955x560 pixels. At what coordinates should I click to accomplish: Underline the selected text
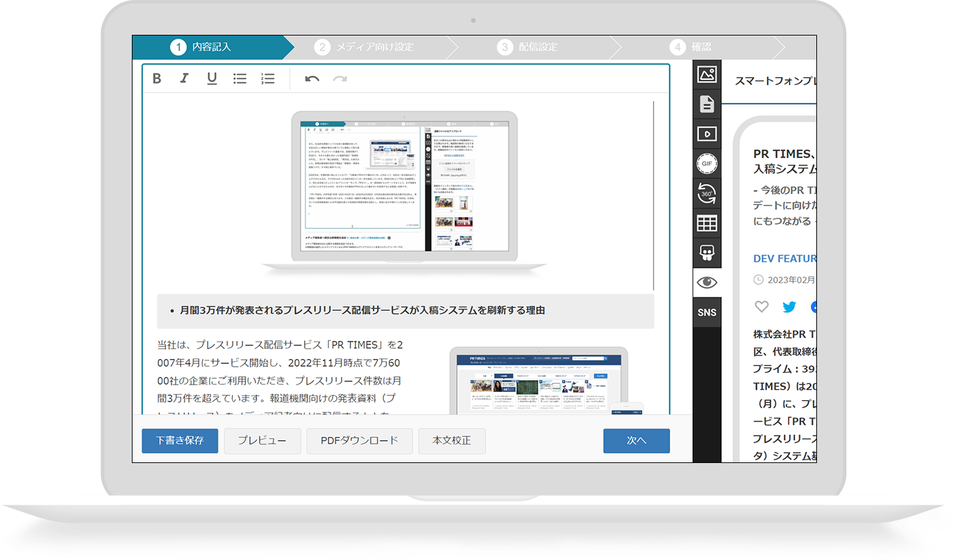[212, 79]
